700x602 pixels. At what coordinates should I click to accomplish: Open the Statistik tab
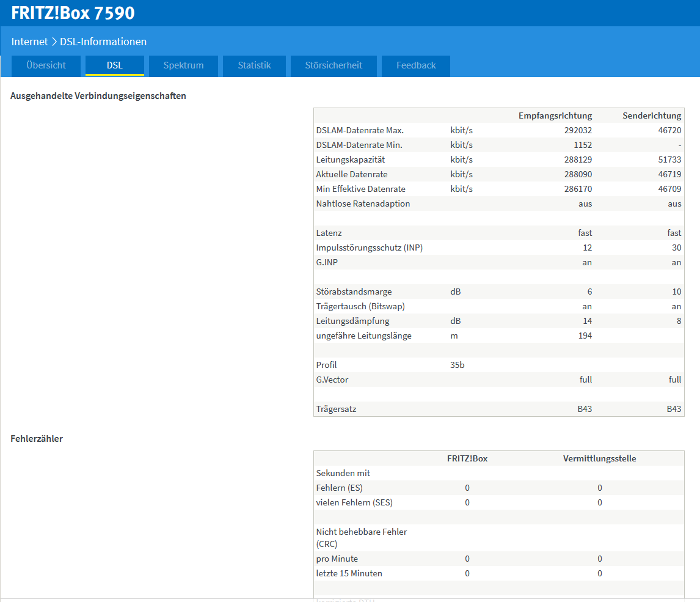tap(255, 65)
